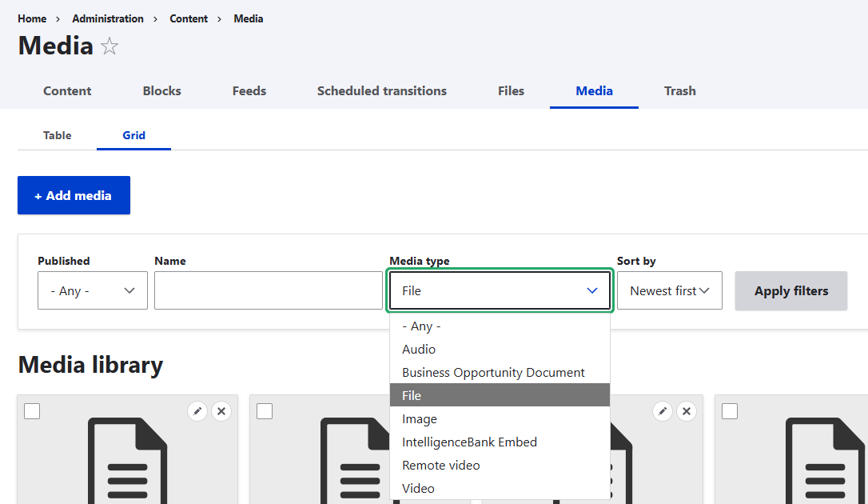
Task: Switch to the Table view tab
Action: click(57, 135)
